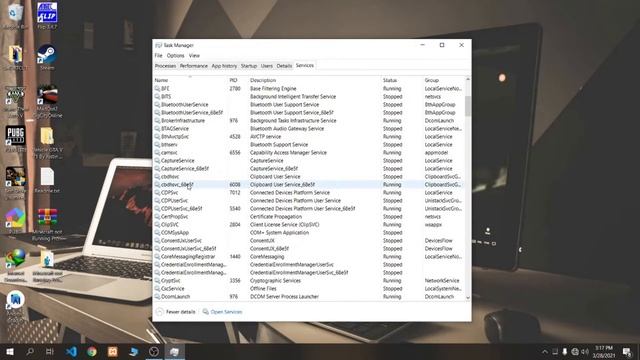
Task: Launch Visual Studio Code from the taskbar
Action: 71,351
